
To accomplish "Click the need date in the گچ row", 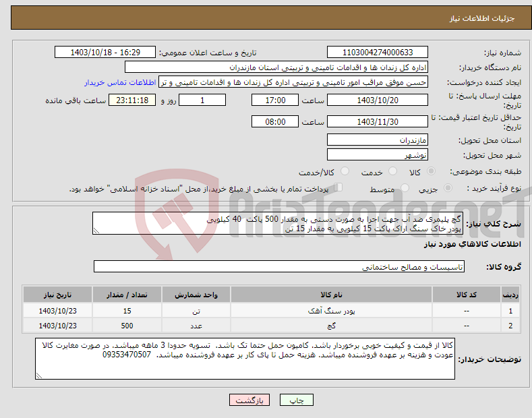I will [58, 326].
